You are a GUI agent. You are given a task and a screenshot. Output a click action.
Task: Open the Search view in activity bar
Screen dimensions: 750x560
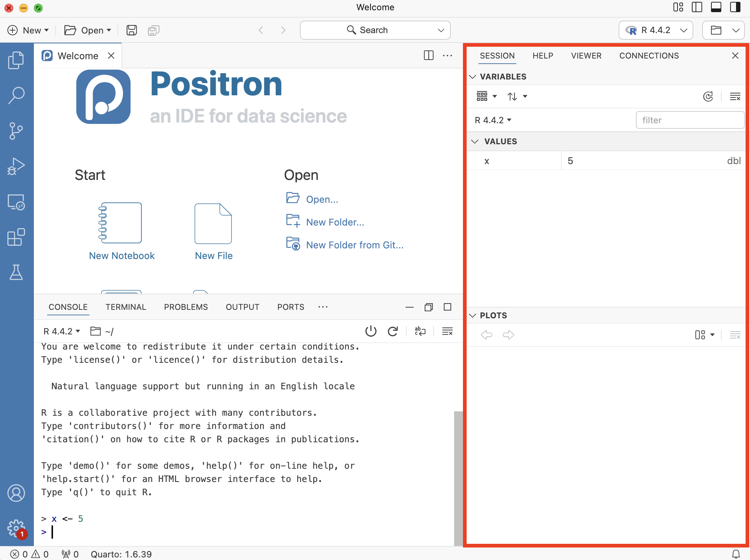[16, 95]
